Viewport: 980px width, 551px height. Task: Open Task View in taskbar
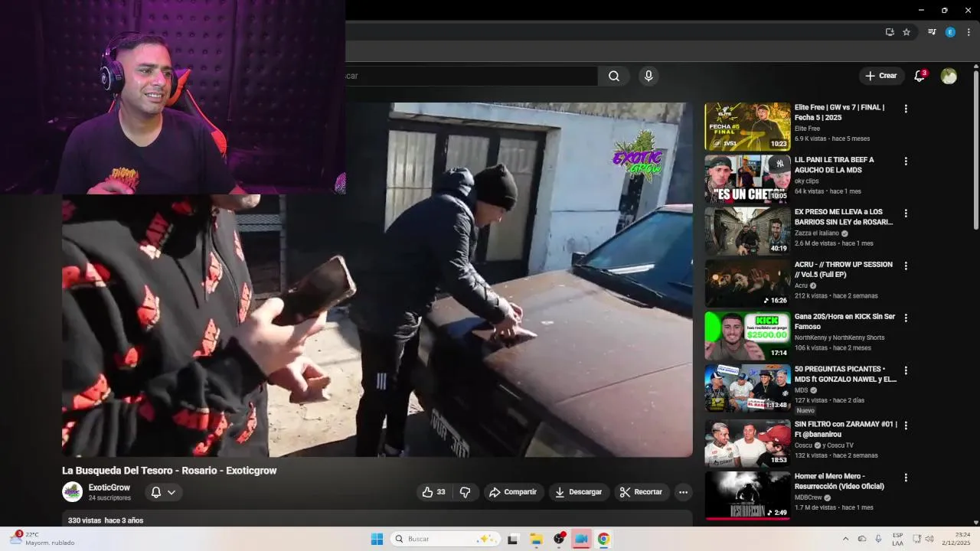coord(512,539)
